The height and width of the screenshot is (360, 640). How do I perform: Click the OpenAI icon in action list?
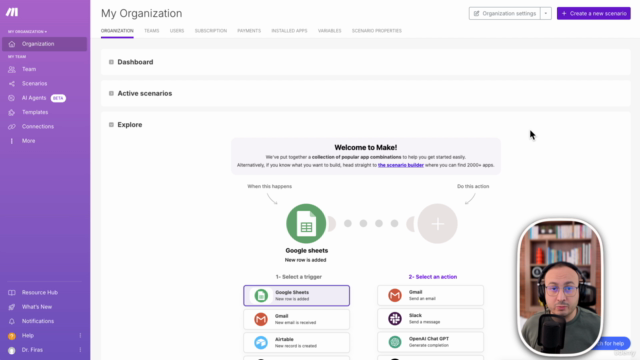click(x=395, y=342)
